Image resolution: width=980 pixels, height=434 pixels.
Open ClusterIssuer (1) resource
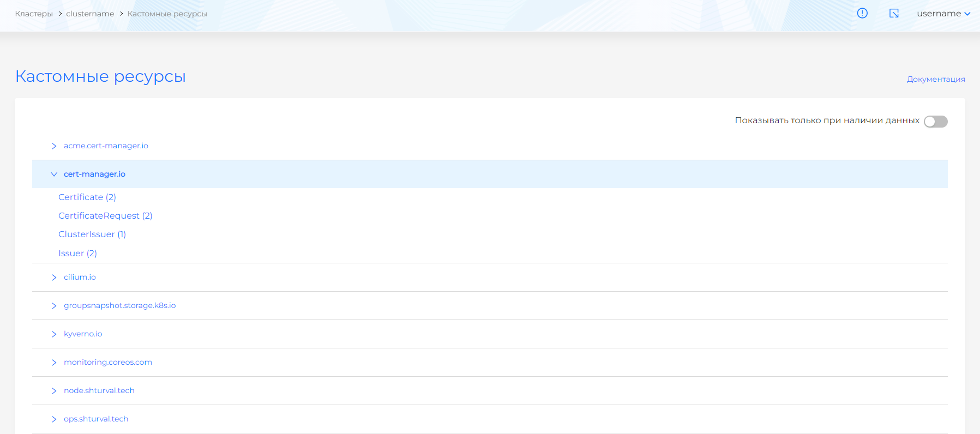tap(92, 234)
